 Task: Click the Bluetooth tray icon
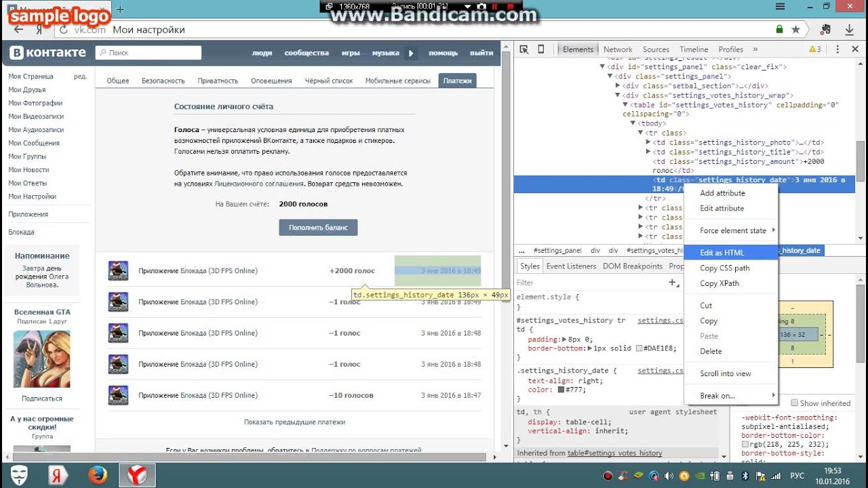pos(744,476)
